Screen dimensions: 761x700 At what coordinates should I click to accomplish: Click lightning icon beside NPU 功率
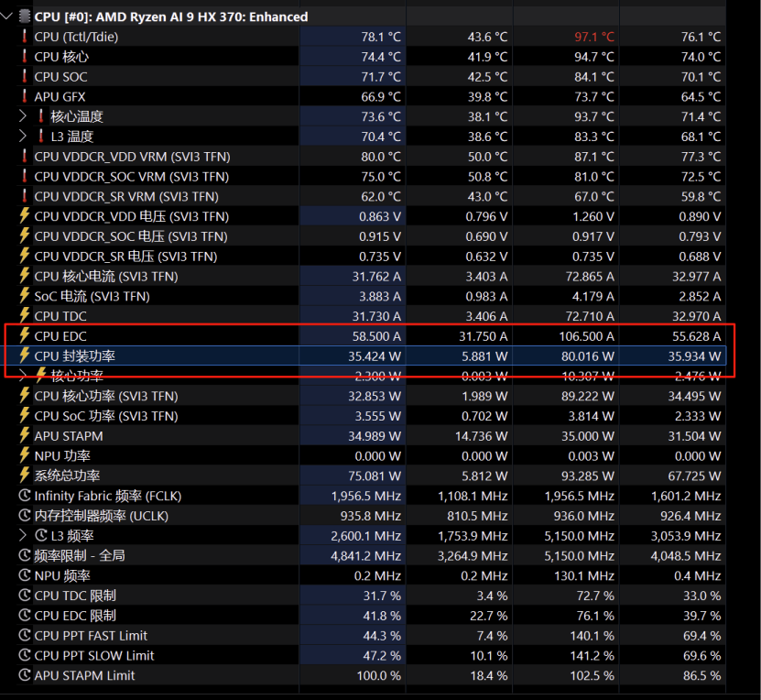[24, 455]
